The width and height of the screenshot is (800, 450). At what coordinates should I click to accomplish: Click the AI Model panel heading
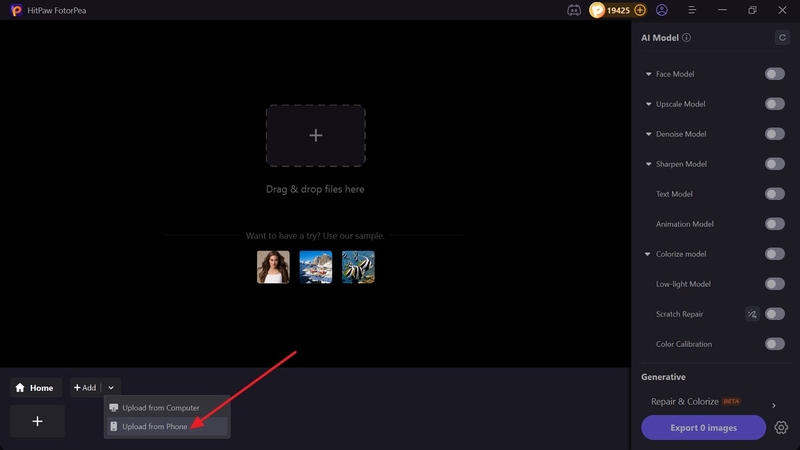pos(660,38)
